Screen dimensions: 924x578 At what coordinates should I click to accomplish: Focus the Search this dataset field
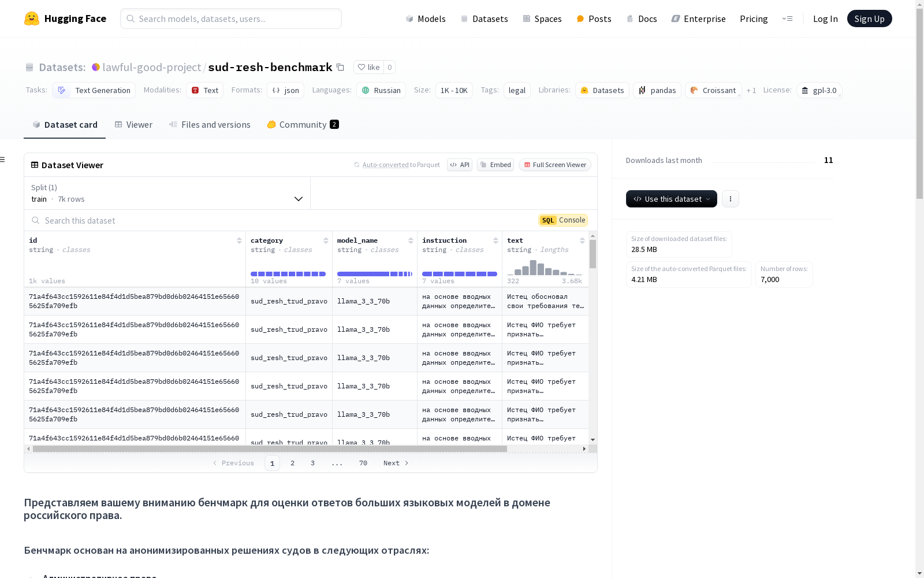(283, 220)
